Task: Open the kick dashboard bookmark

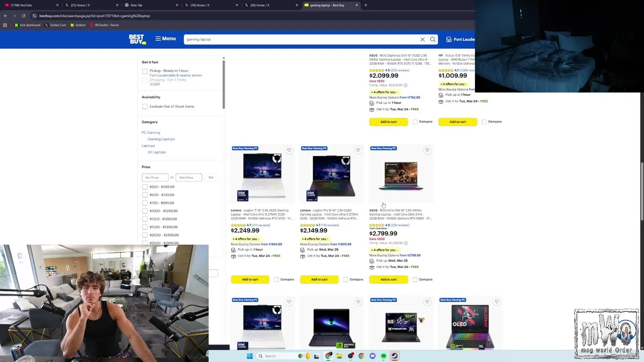Action: tap(27, 25)
